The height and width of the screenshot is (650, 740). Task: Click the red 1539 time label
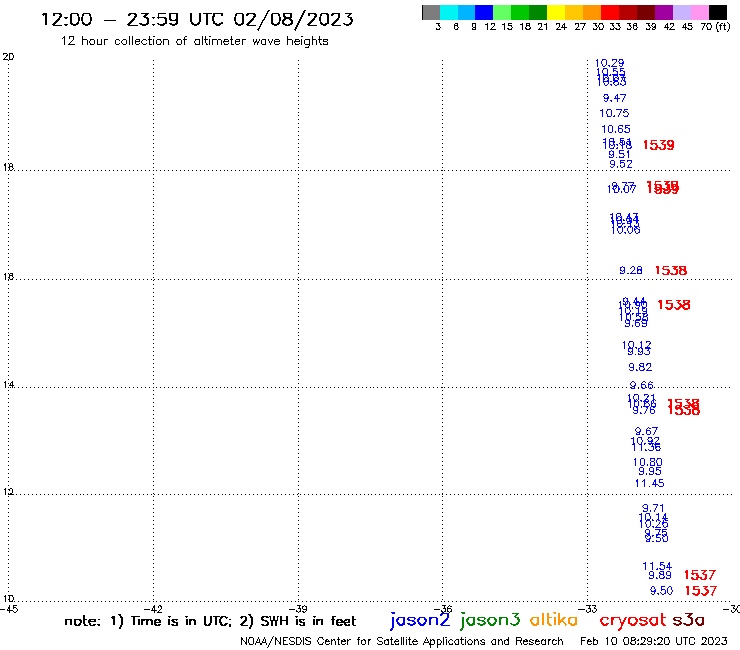pyautogui.click(x=658, y=145)
